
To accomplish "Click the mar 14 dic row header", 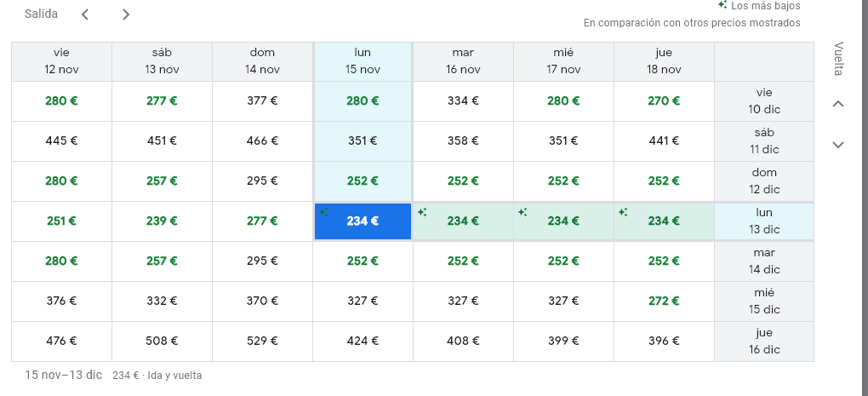I will click(764, 261).
